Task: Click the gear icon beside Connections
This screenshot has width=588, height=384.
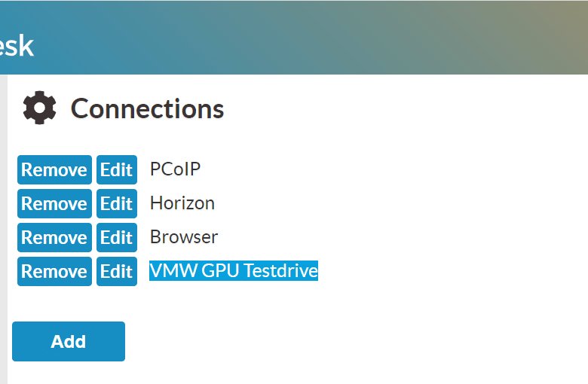Action: tap(39, 108)
